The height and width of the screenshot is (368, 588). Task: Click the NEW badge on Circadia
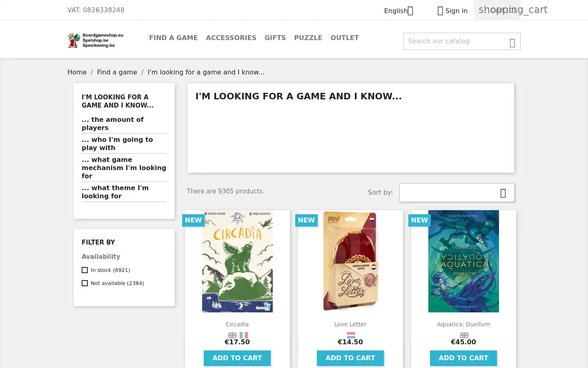[193, 220]
